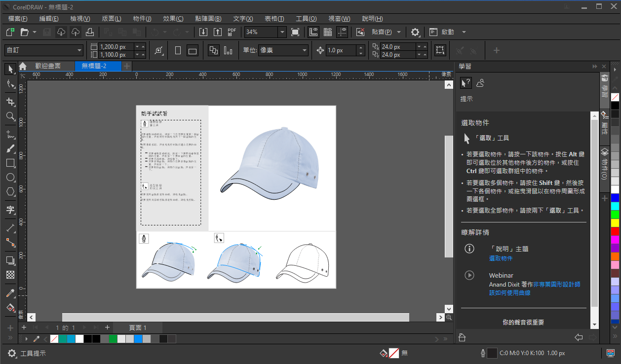Collapse the 學習 docker with double arrow
The width and height of the screenshot is (621, 364).
coord(595,67)
